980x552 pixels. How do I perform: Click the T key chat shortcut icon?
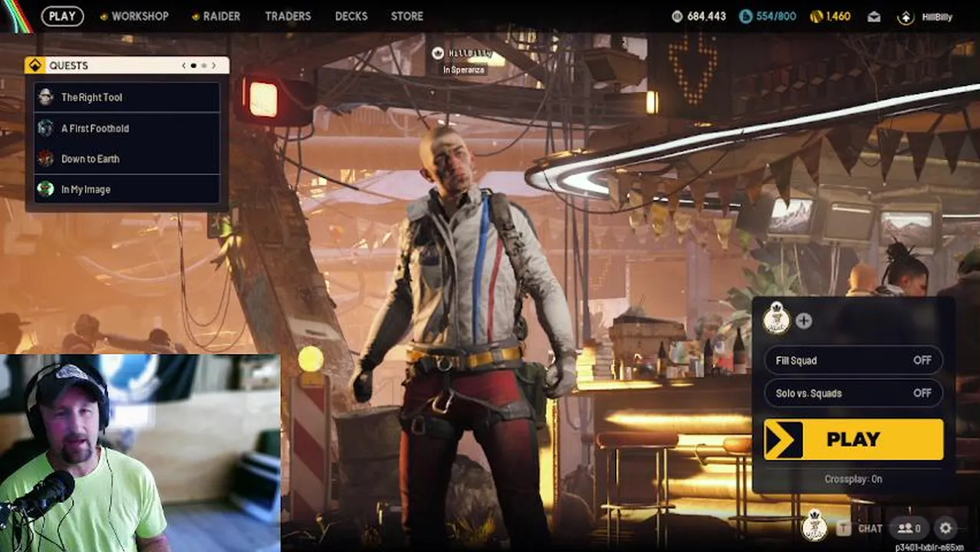click(x=844, y=528)
